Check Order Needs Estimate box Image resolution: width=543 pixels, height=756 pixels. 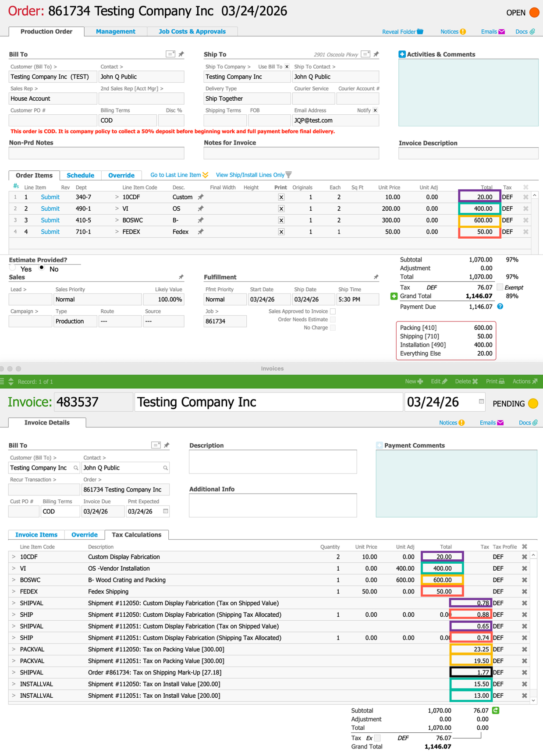click(333, 319)
